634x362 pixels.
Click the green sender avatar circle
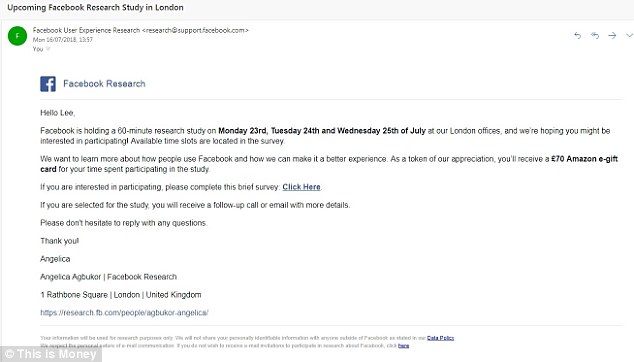pyautogui.click(x=17, y=36)
